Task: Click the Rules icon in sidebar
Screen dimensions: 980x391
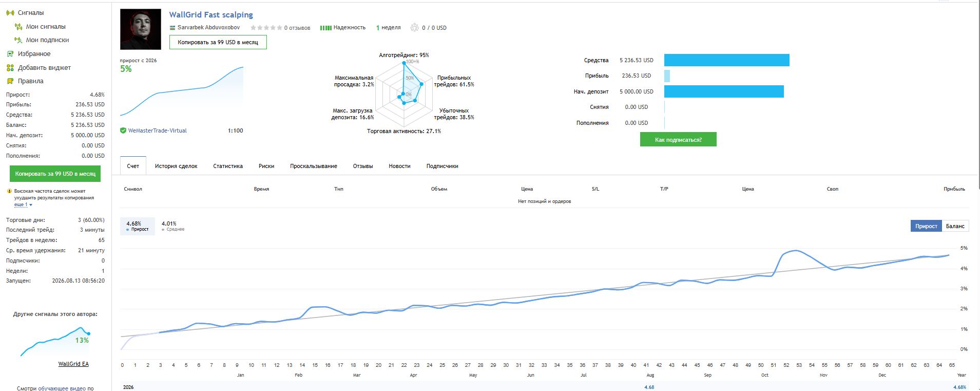Action: pos(10,81)
